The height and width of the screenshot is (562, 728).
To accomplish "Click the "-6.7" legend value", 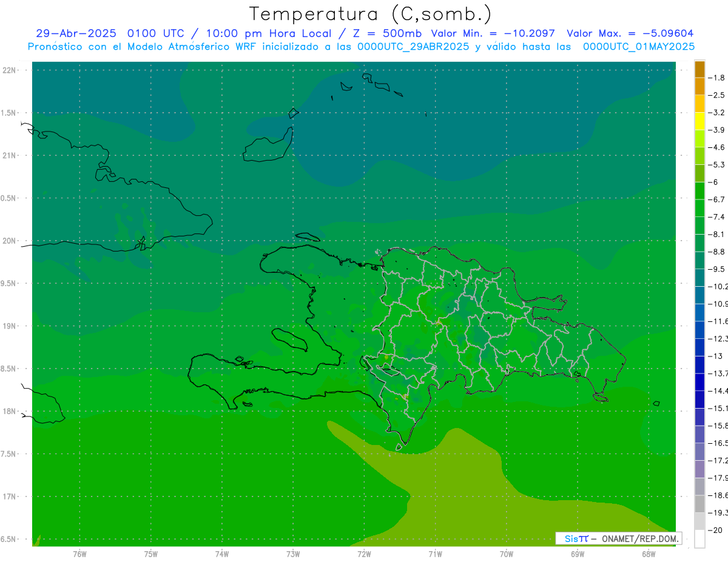I will pyautogui.click(x=716, y=199).
